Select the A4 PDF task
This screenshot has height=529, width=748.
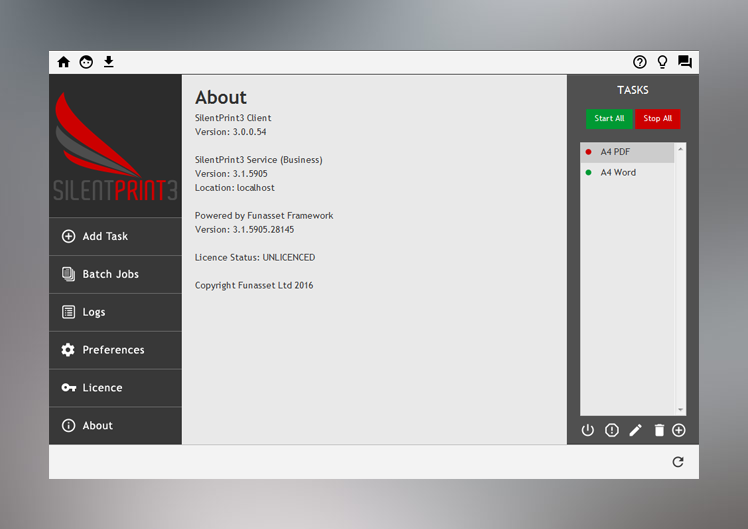tap(627, 152)
